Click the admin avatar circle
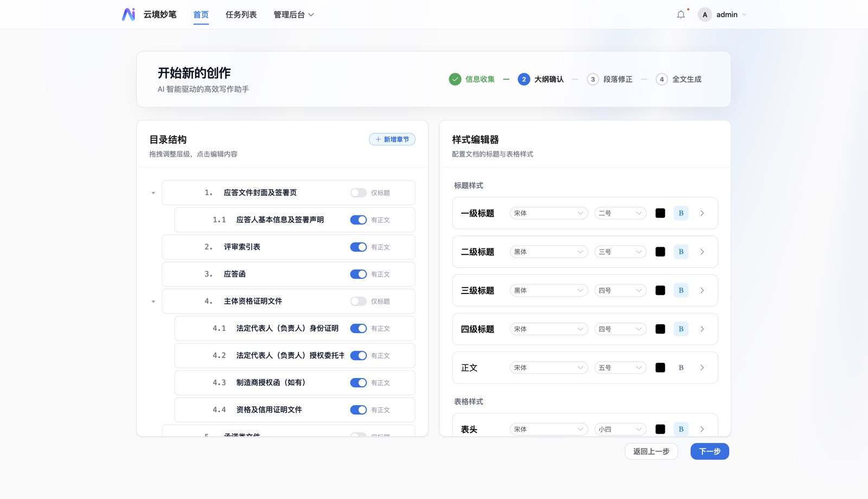This screenshot has width=868, height=499. [x=705, y=15]
